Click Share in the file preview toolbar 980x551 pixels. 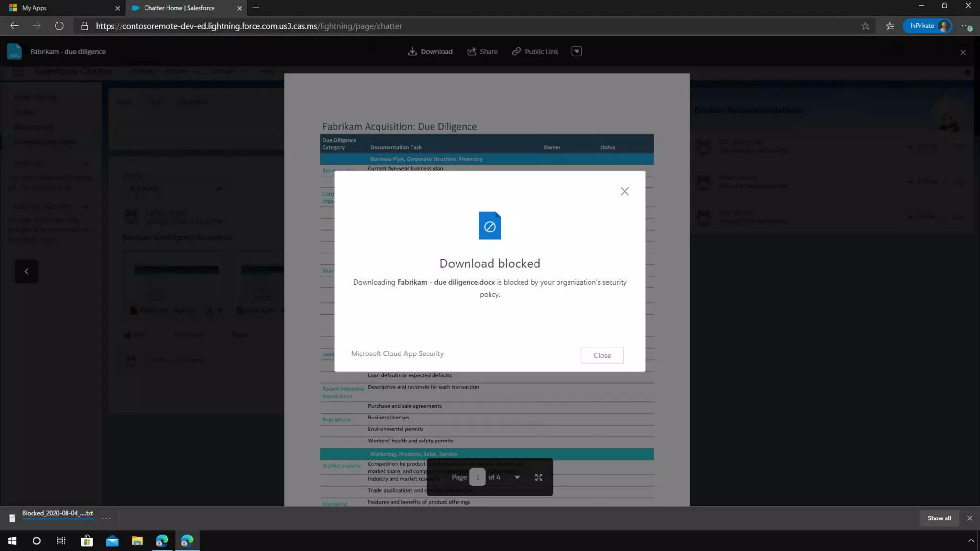click(x=482, y=52)
